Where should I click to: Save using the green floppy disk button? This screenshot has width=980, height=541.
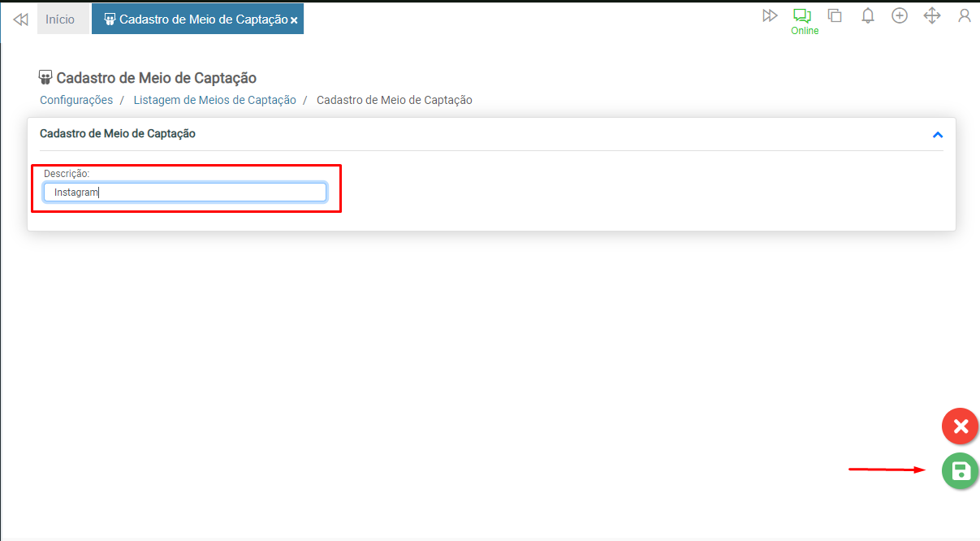coord(961,471)
